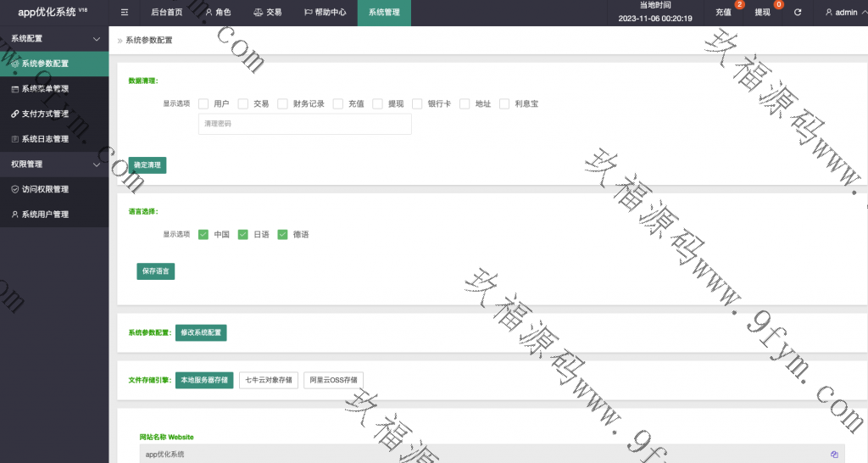Open the 帮助中心 top tab
Viewport: 868px width, 463px height.
click(325, 13)
